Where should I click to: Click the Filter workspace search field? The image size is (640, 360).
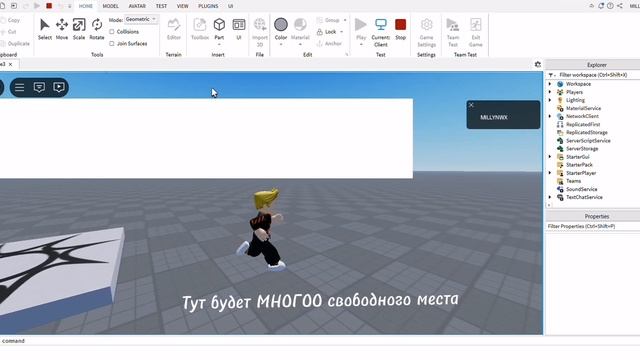[x=593, y=75]
